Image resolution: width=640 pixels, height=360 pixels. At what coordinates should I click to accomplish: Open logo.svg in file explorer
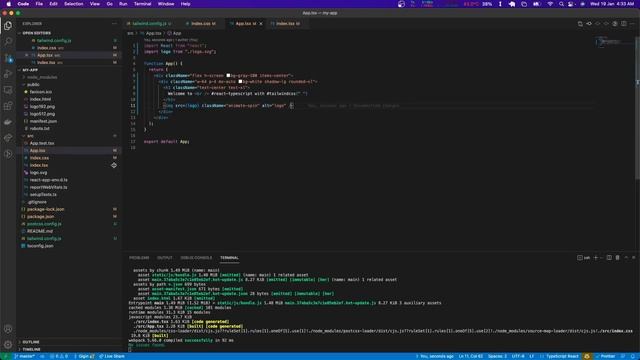pos(38,173)
